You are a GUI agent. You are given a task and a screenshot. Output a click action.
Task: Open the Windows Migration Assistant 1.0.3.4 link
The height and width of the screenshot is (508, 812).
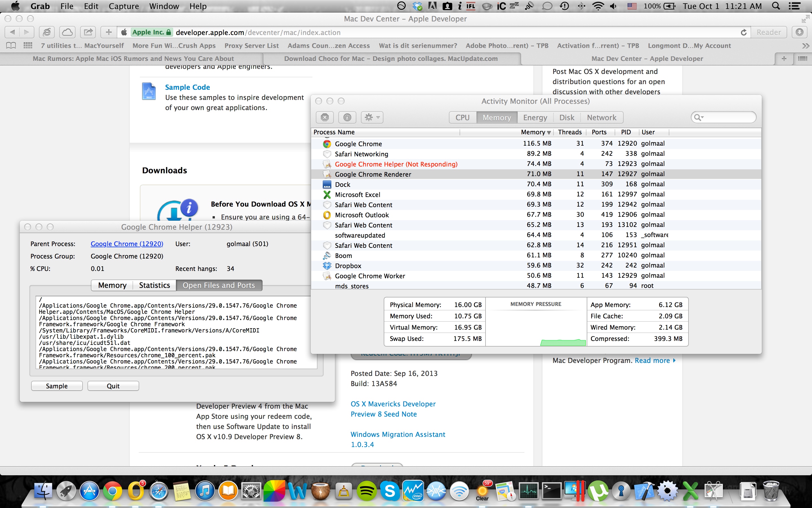[398, 439]
